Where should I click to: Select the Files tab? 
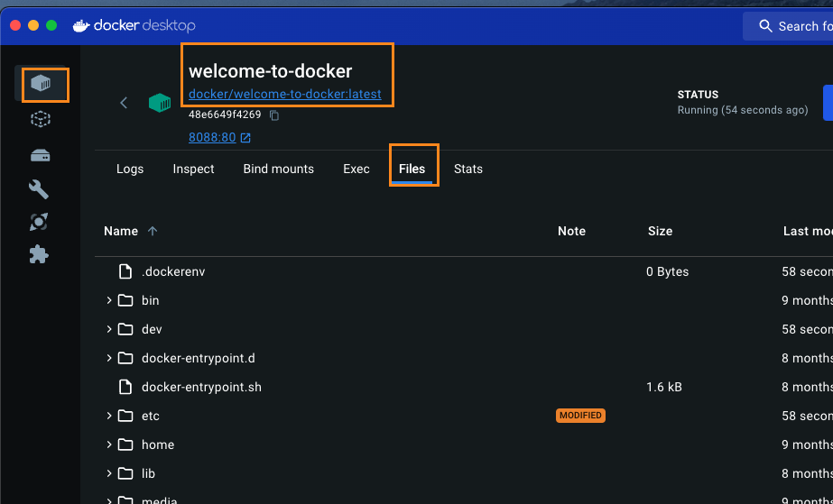pyautogui.click(x=412, y=169)
